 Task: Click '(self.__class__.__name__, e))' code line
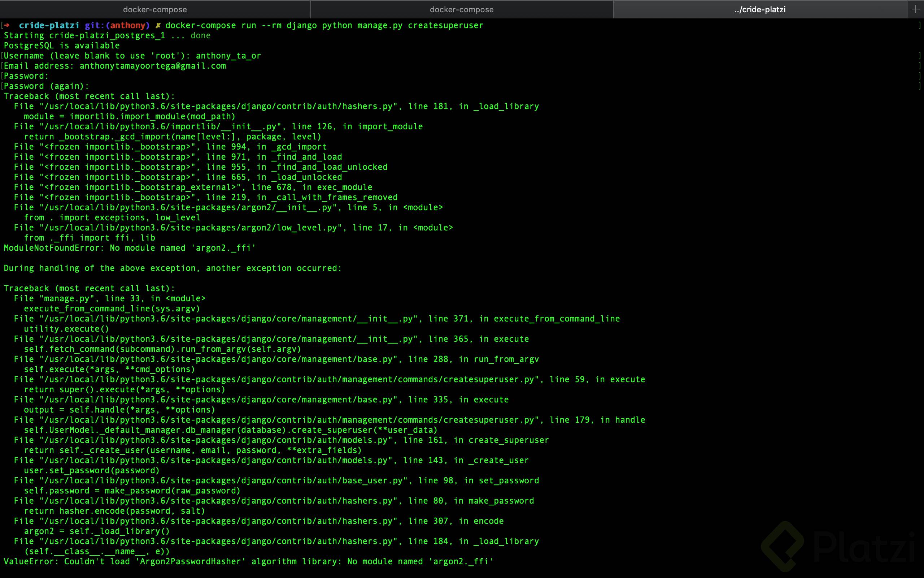pos(97,552)
